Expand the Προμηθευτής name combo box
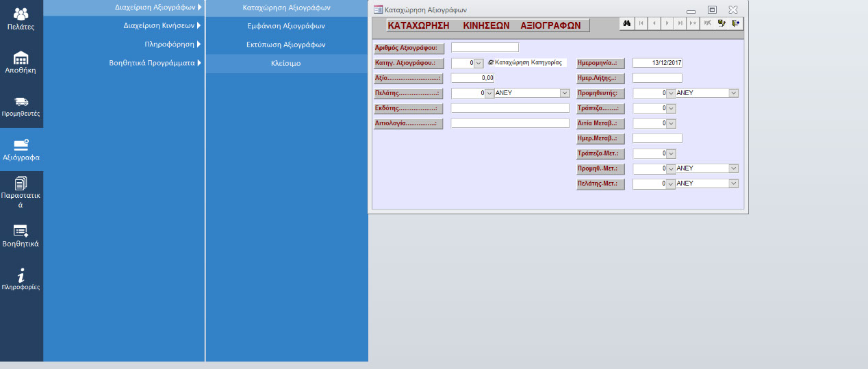 [x=734, y=93]
